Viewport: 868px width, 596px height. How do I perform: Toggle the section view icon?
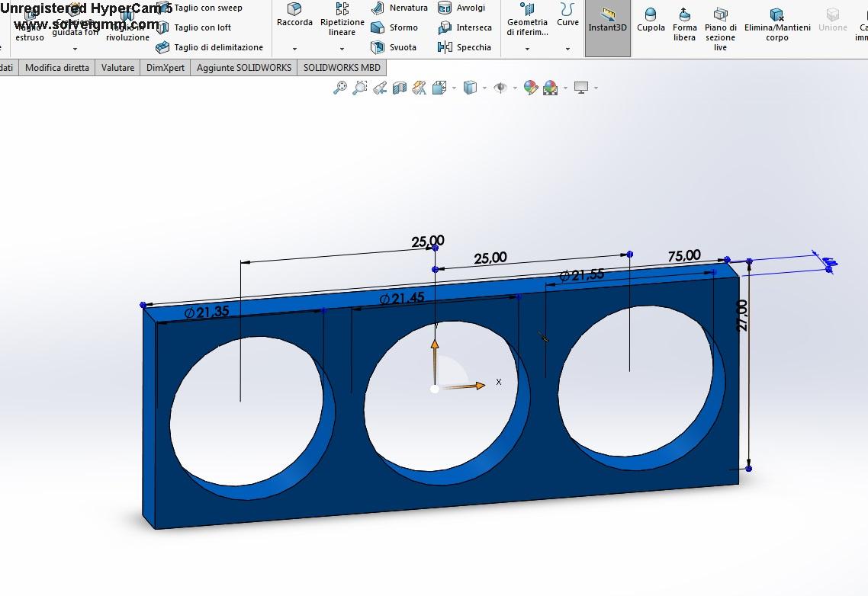pyautogui.click(x=399, y=88)
